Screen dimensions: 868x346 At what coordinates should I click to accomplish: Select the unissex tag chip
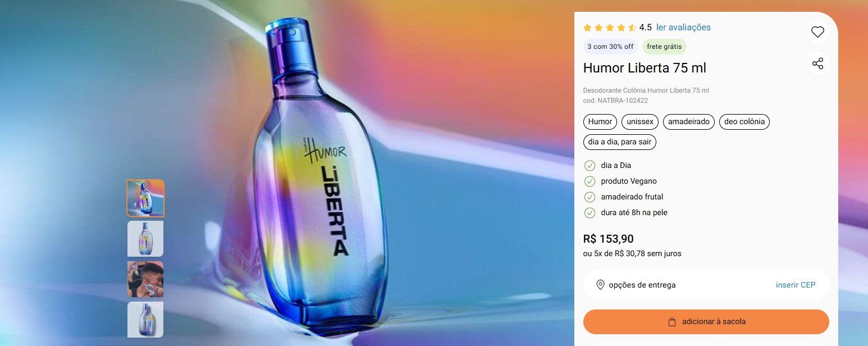point(640,121)
